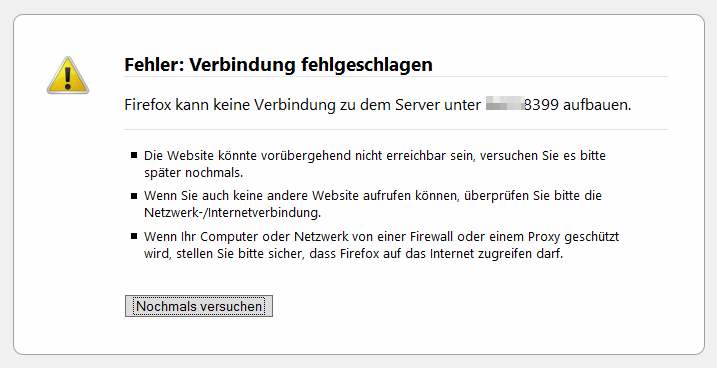The image size is (717, 368).
Task: Click the yellow warning triangle icon
Action: pos(68,75)
